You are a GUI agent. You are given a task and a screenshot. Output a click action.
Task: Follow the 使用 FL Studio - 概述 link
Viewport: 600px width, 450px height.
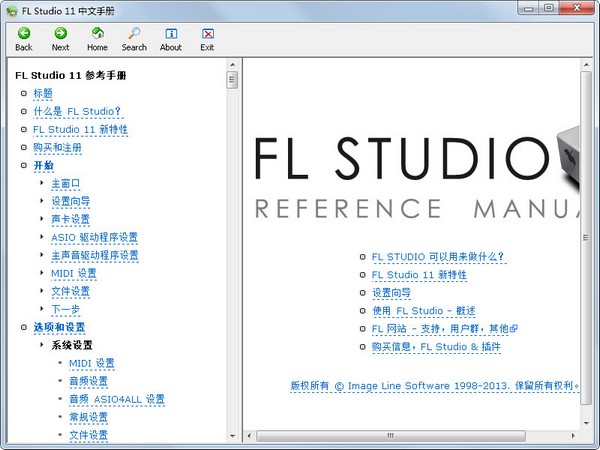[423, 311]
